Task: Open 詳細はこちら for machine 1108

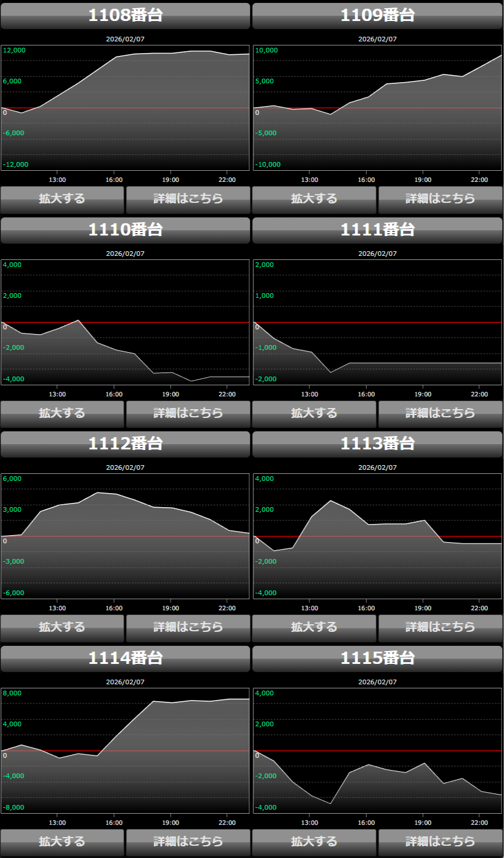Action: (x=188, y=199)
